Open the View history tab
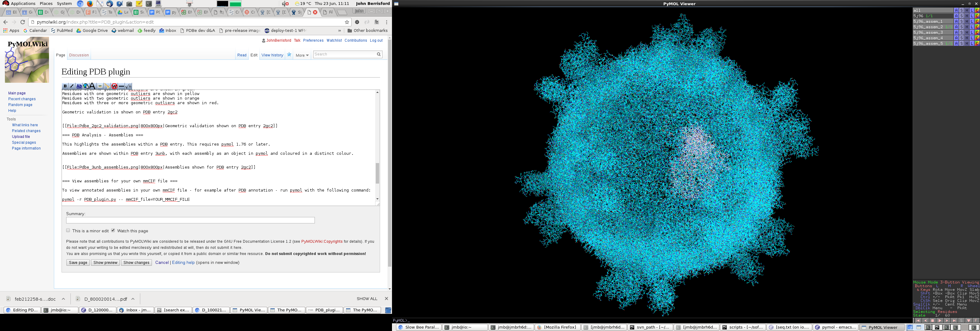980x331 pixels. coord(272,55)
